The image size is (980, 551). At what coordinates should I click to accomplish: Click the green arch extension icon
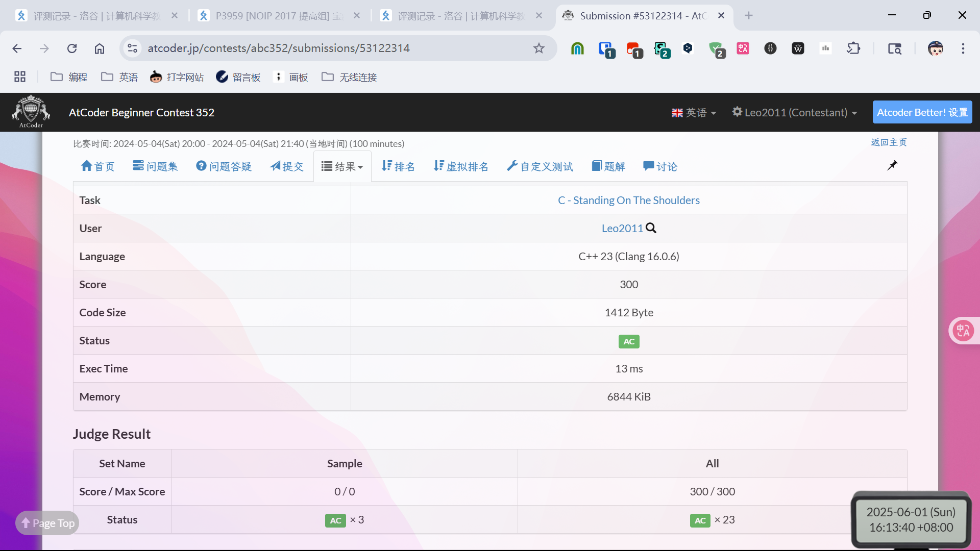click(577, 48)
